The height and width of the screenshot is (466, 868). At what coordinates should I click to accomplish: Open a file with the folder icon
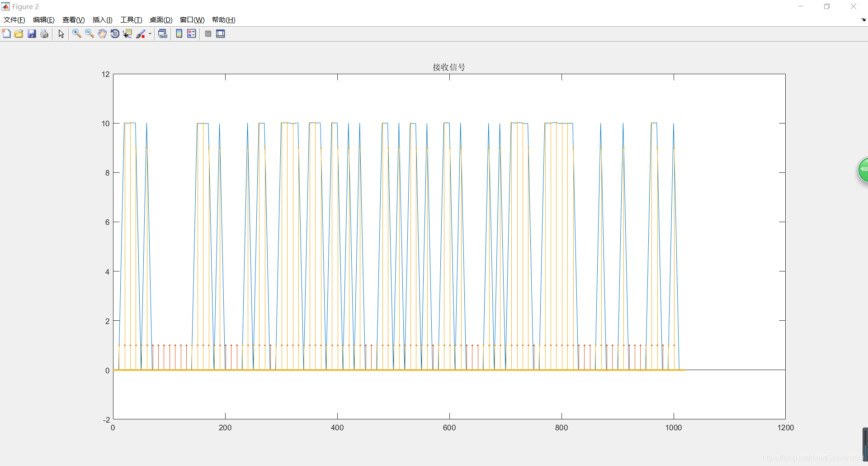tap(19, 34)
